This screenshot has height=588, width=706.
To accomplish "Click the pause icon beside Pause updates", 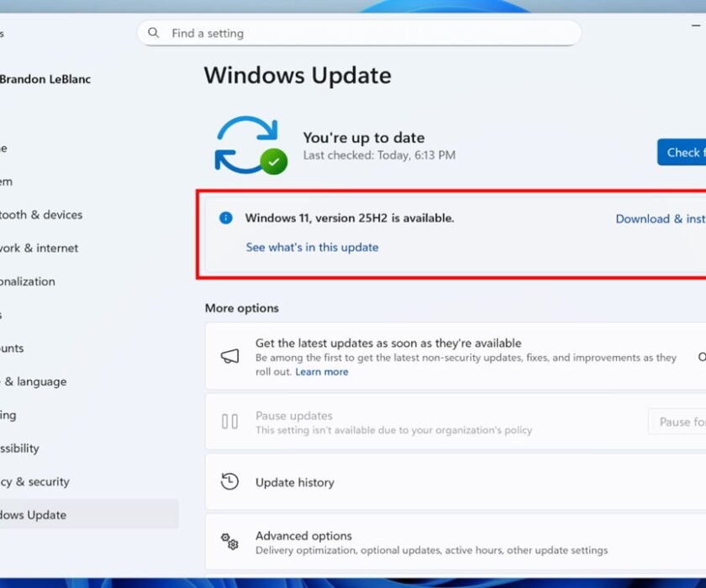I will pyautogui.click(x=229, y=422).
